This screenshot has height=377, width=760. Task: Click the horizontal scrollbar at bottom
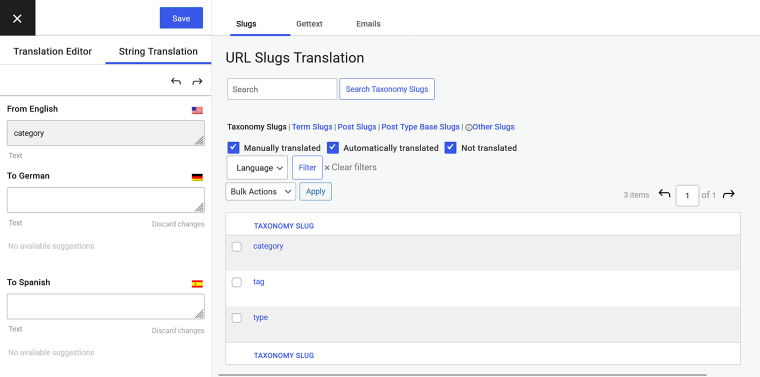463,375
